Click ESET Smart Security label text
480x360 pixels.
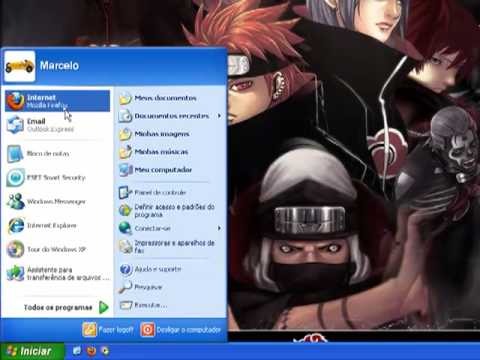(x=56, y=178)
